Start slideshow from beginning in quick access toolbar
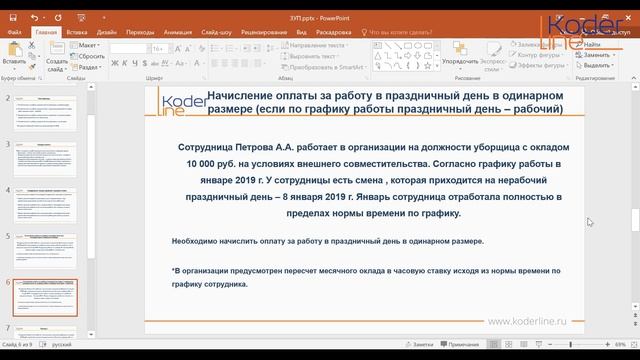The width and height of the screenshot is (640, 360). pos(81,18)
